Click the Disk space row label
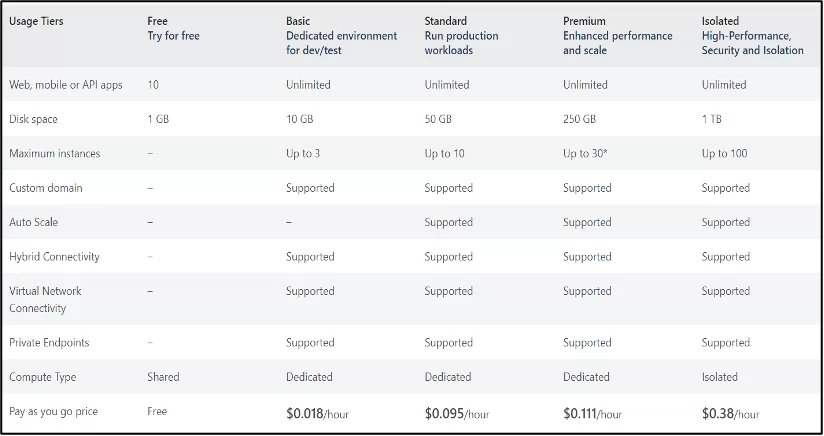824x436 pixels. pos(33,119)
